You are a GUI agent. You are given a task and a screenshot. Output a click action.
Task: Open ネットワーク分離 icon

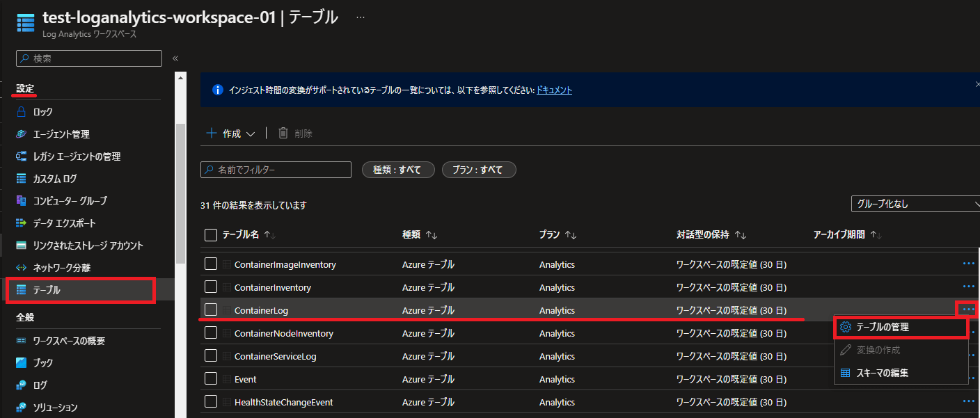(x=22, y=268)
